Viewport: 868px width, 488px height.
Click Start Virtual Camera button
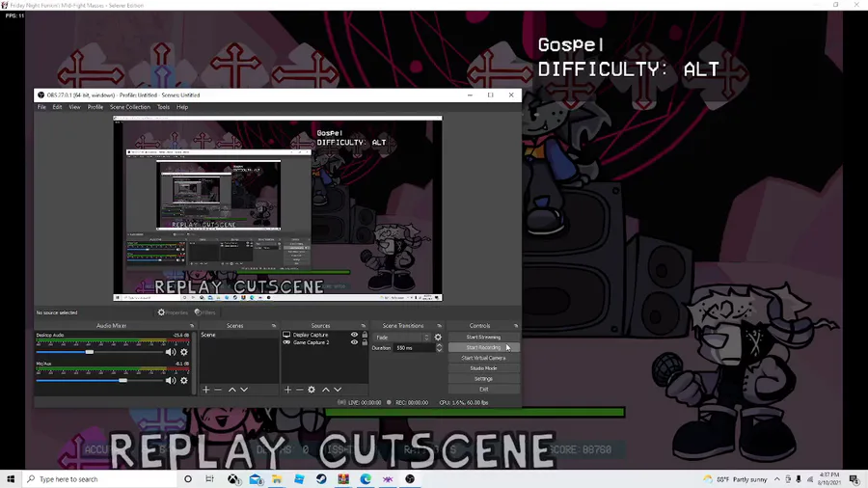click(483, 358)
